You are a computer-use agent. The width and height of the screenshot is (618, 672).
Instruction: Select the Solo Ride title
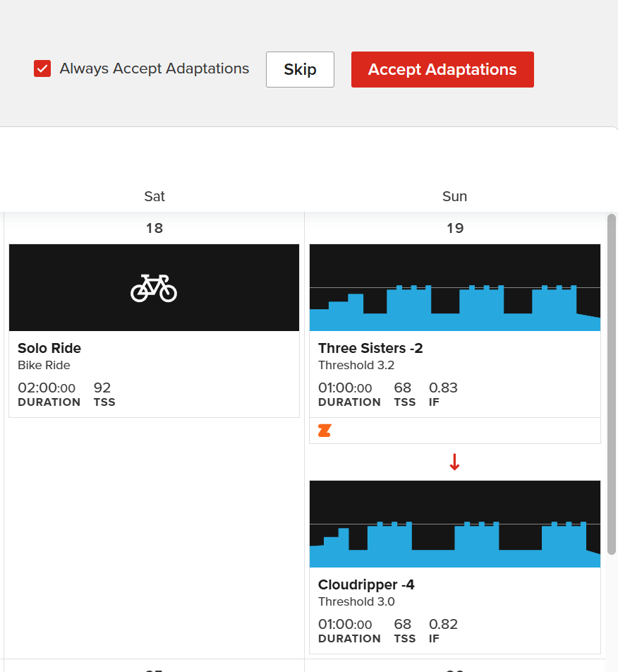(x=49, y=348)
